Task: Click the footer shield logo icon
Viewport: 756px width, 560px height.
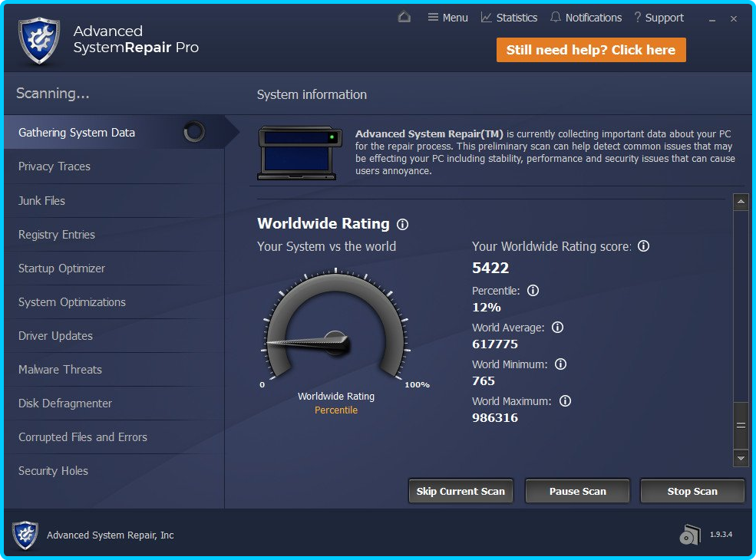Action: [25, 535]
